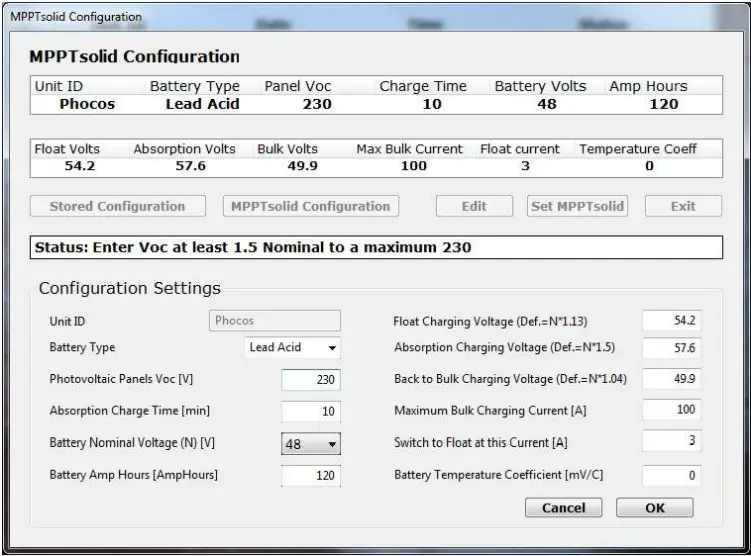Image resolution: width=751 pixels, height=556 pixels.
Task: Select the Float Charging Voltage field
Action: pos(671,320)
